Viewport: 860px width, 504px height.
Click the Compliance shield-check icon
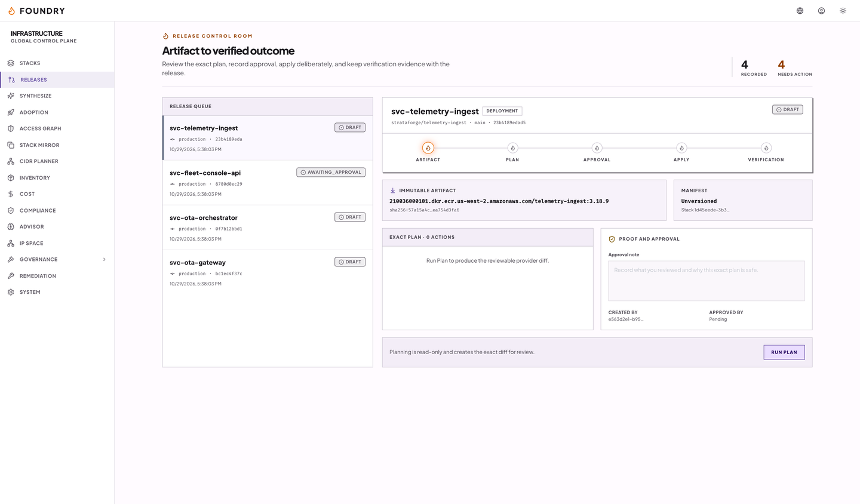(x=11, y=210)
